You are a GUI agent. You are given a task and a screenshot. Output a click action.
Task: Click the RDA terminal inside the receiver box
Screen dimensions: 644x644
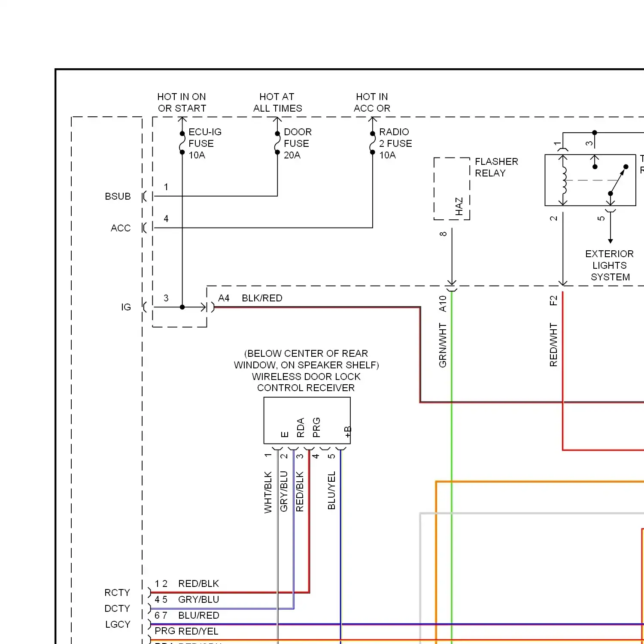(301, 428)
